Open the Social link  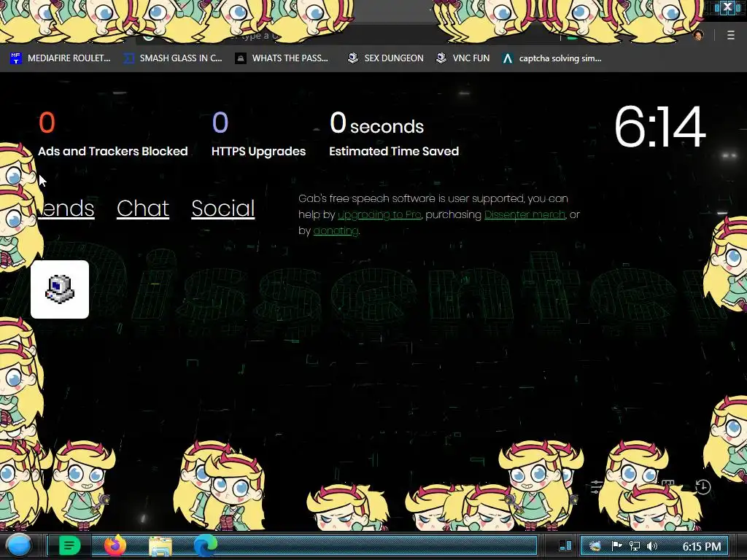[223, 209]
